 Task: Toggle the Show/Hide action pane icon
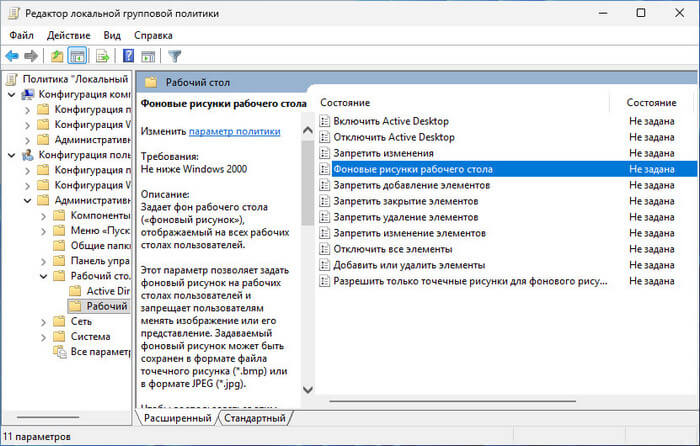tap(148, 56)
